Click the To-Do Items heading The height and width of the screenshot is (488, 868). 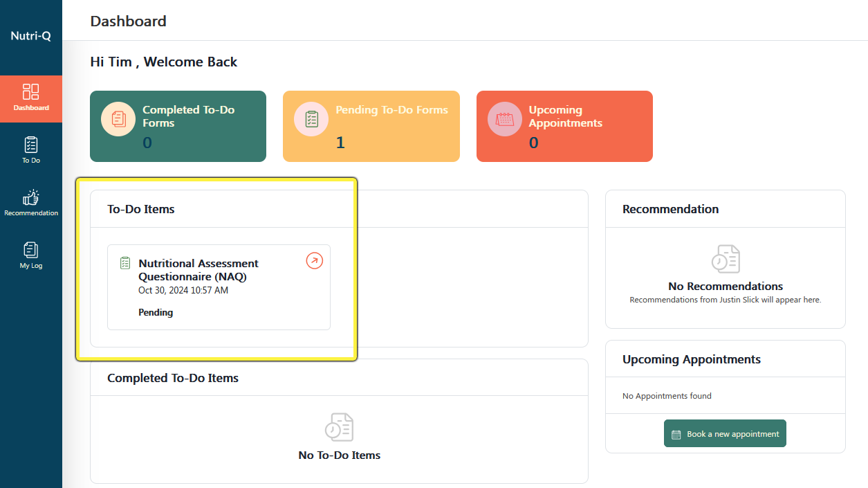(141, 209)
